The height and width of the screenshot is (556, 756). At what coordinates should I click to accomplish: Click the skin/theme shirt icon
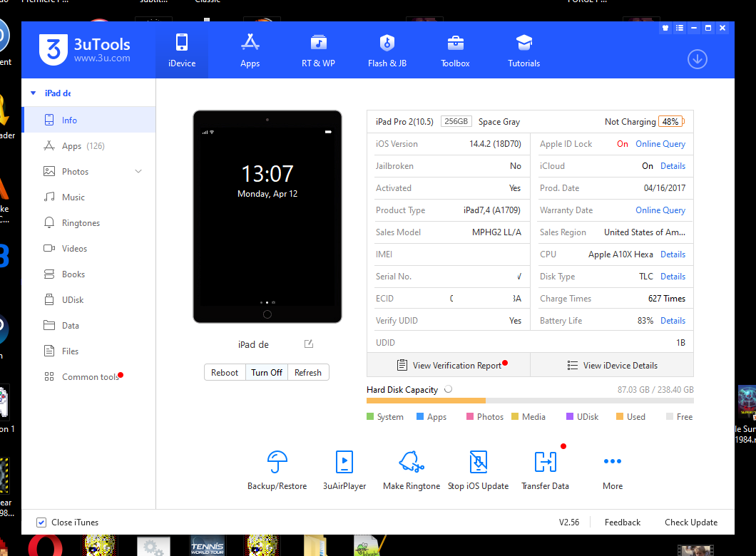point(665,28)
